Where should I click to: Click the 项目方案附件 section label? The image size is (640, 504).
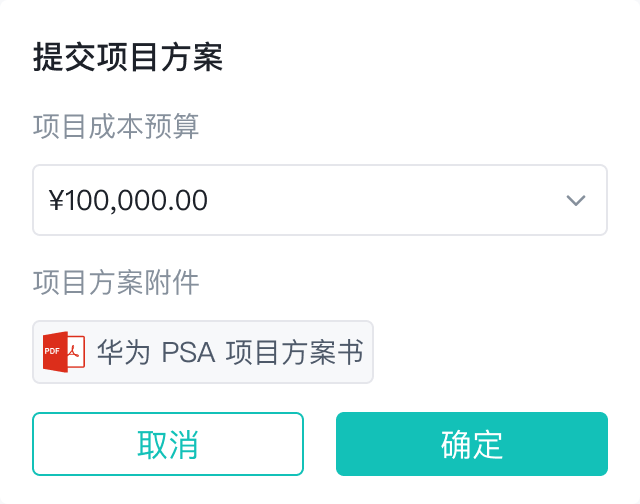click(x=116, y=283)
